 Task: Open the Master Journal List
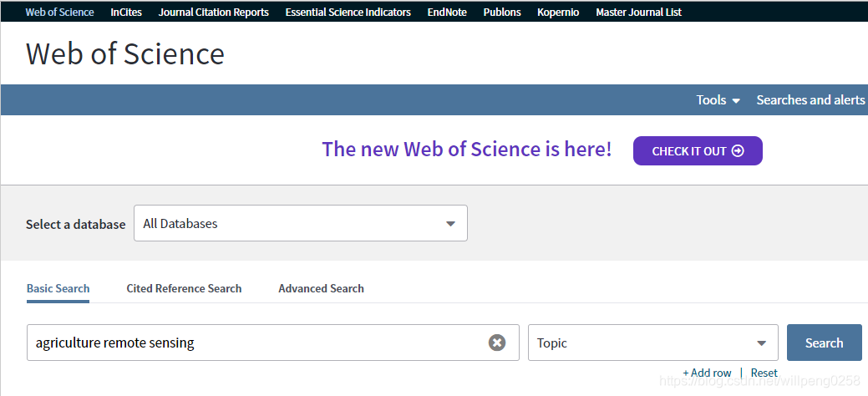(639, 13)
